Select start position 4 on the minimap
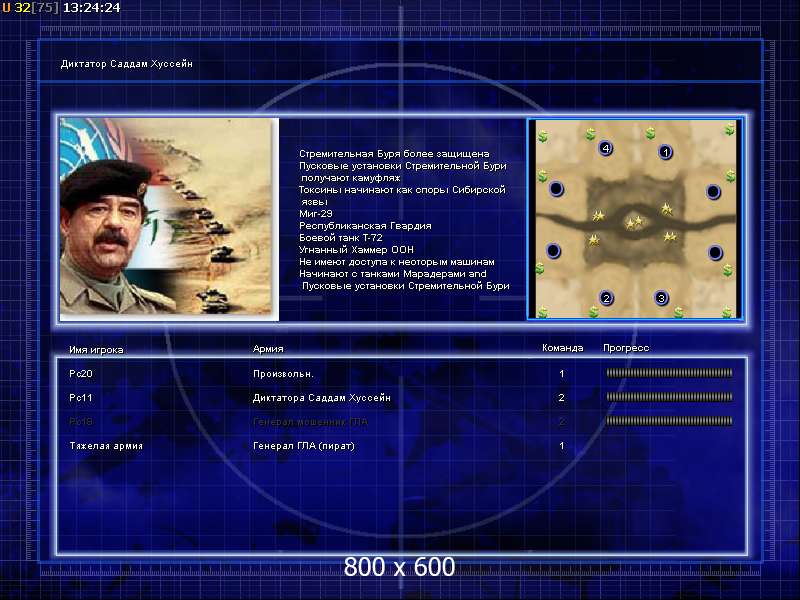 (606, 148)
